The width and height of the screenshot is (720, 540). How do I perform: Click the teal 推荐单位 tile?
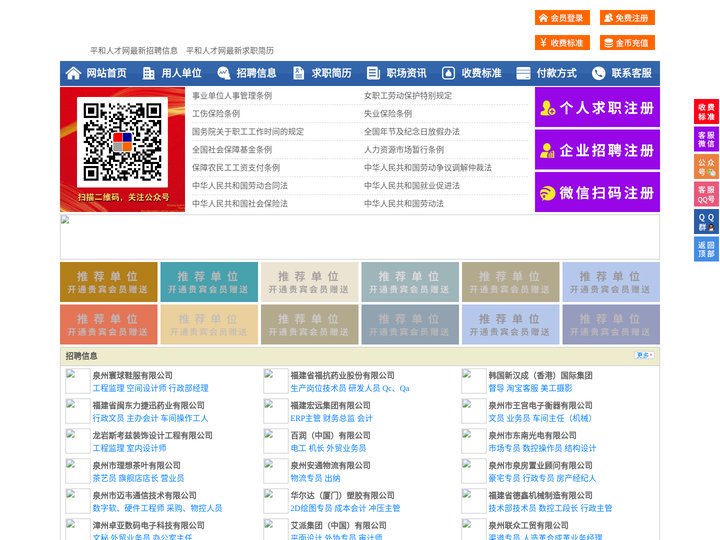click(209, 282)
